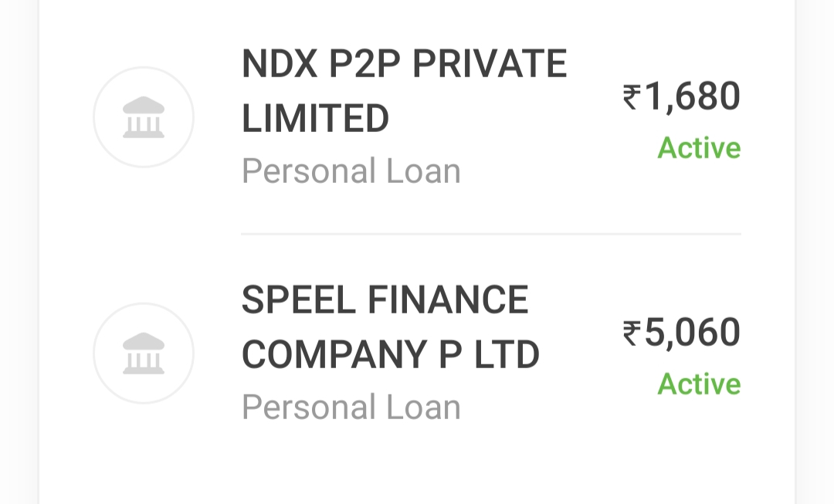Tap the NDX P2P bank icon
Image resolution: width=834 pixels, height=504 pixels.
coord(144,117)
